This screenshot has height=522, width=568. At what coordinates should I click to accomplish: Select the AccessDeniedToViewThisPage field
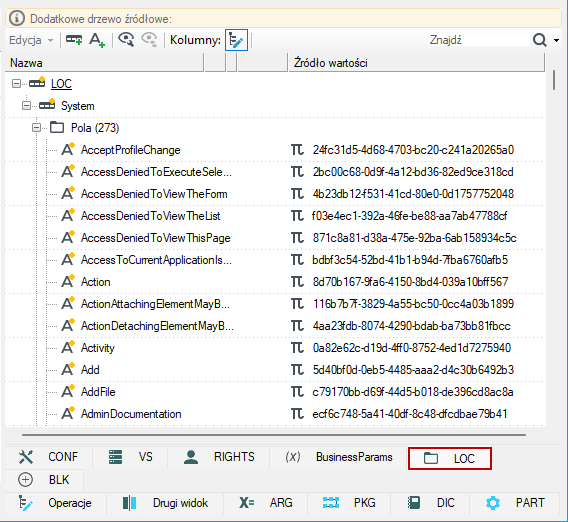click(155, 238)
